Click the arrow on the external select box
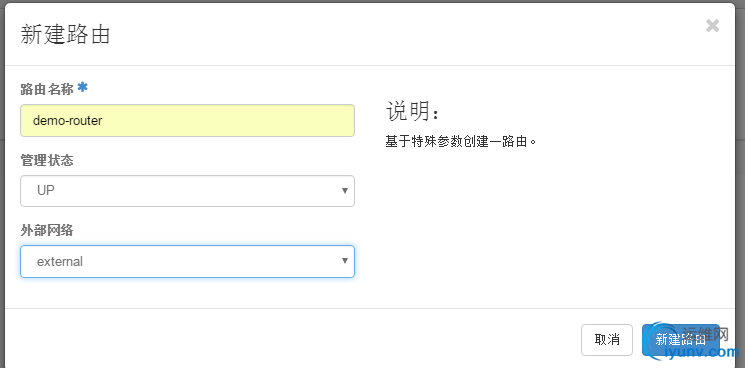The height and width of the screenshot is (368, 745). pos(345,261)
